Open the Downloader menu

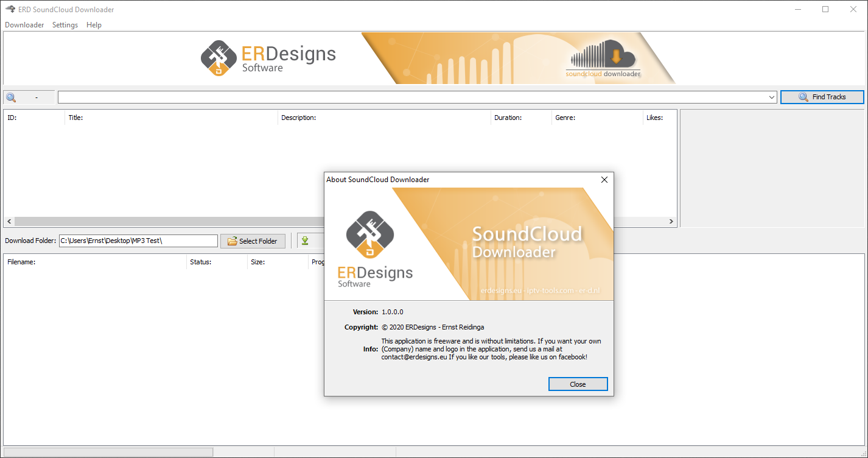click(x=24, y=25)
